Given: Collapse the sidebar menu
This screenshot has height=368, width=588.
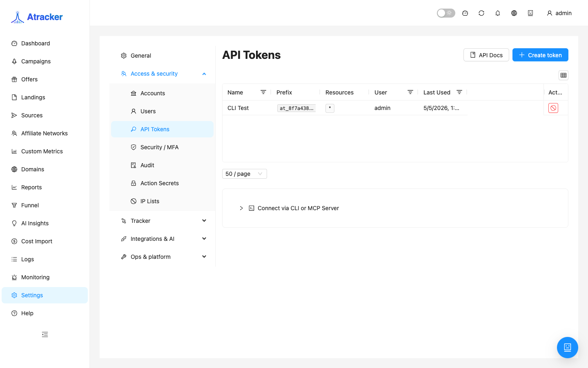Looking at the screenshot, I should (45, 334).
